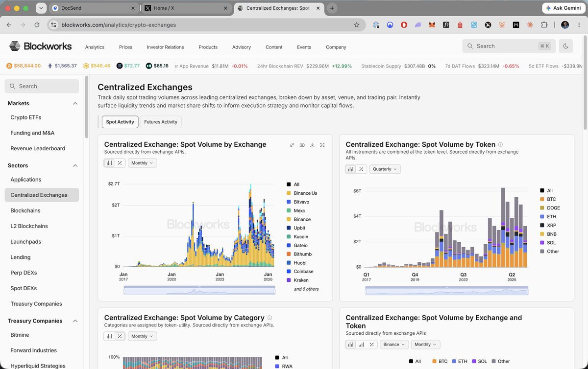Select bar chart view on Token chart
This screenshot has height=369, width=588.
click(351, 169)
